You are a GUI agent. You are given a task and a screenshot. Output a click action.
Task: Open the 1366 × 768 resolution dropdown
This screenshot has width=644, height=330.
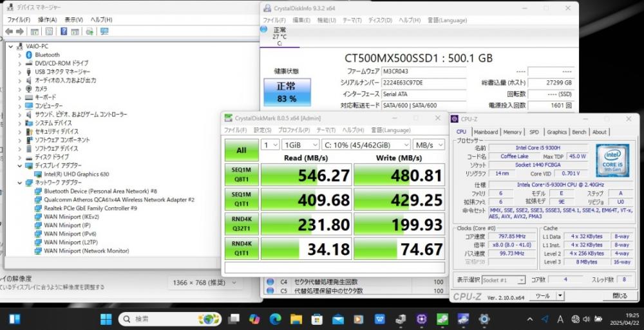205,282
